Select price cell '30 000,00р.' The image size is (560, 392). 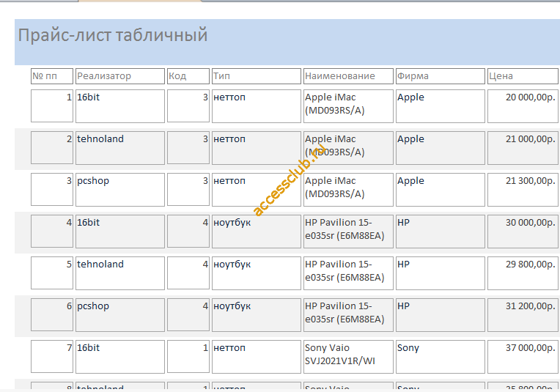523,232
